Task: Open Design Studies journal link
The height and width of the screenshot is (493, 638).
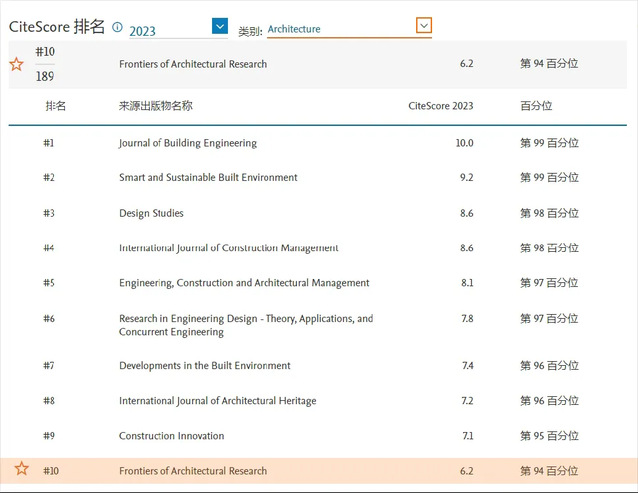Action: coord(151,213)
